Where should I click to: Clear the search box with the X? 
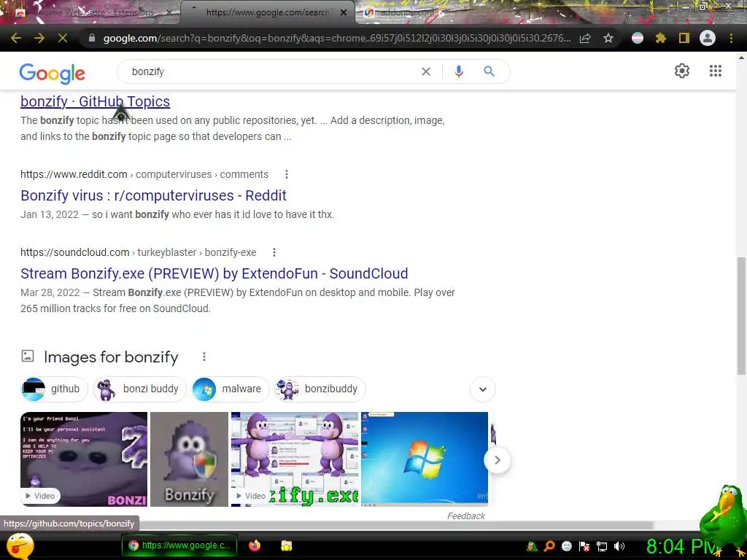pos(426,71)
